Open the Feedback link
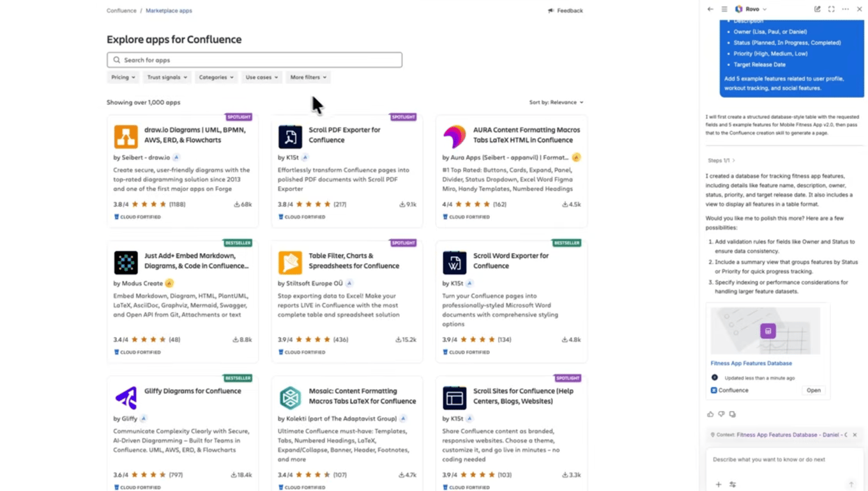This screenshot has height=491, width=868. (x=565, y=11)
